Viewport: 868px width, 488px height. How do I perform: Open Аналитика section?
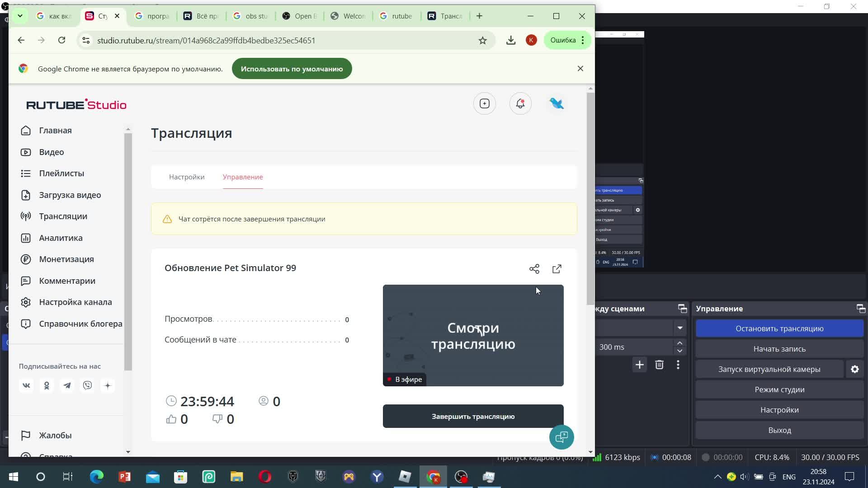pos(51,238)
